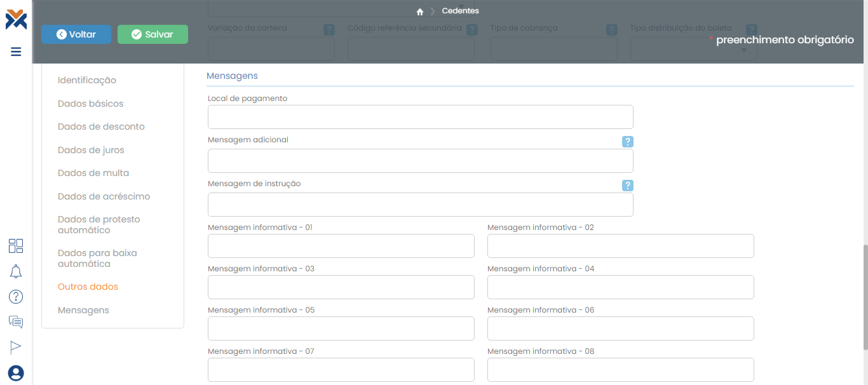Open the user profile avatar icon
The image size is (868, 385).
[16, 373]
